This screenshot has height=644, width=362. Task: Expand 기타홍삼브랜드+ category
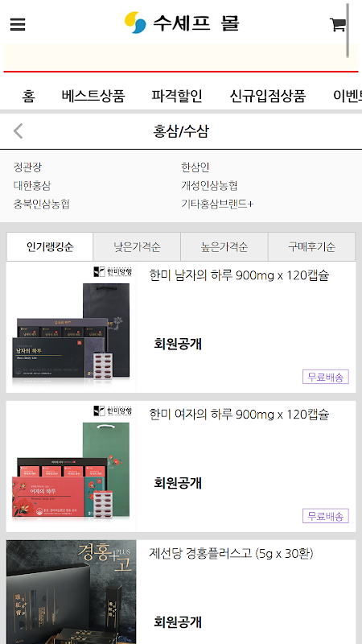pyautogui.click(x=217, y=204)
